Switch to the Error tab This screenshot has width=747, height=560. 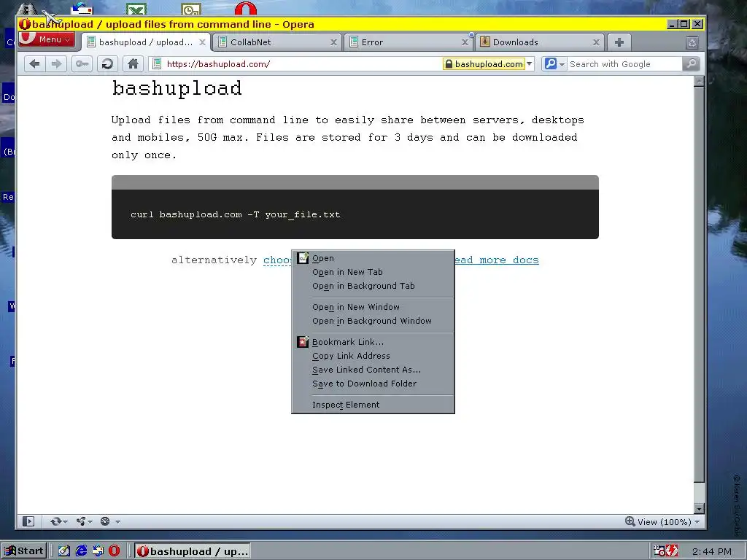pyautogui.click(x=408, y=42)
